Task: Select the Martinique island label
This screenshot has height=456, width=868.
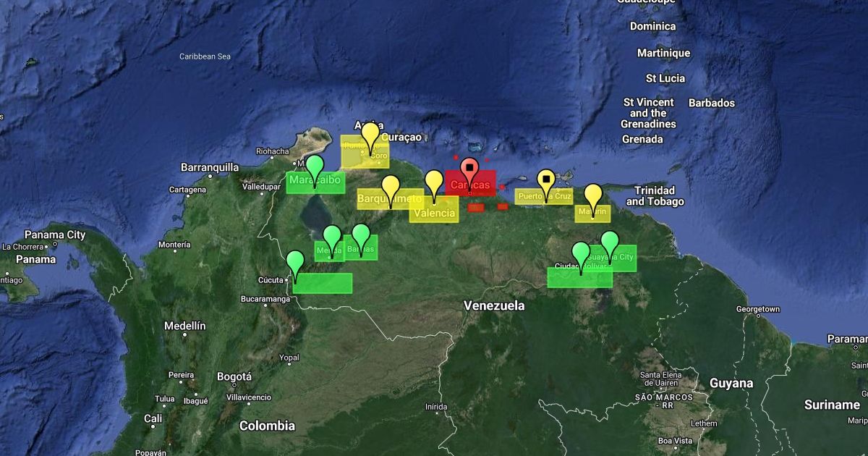Action: pyautogui.click(x=664, y=53)
